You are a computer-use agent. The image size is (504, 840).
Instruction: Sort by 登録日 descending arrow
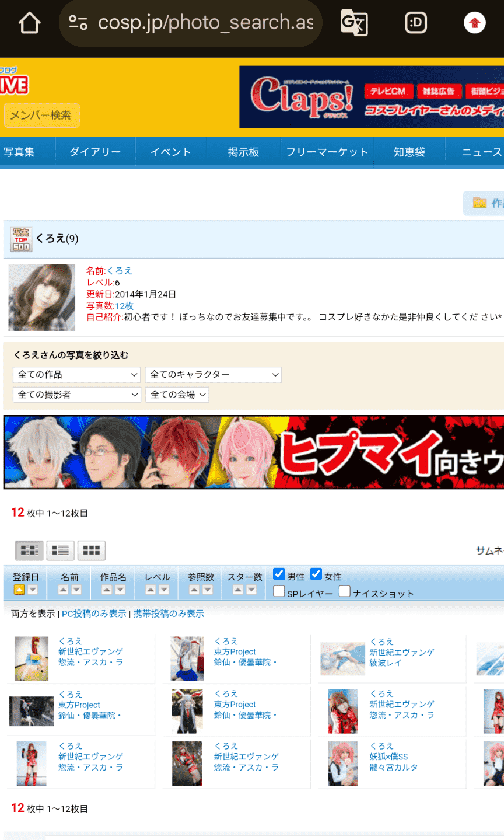pyautogui.click(x=33, y=590)
